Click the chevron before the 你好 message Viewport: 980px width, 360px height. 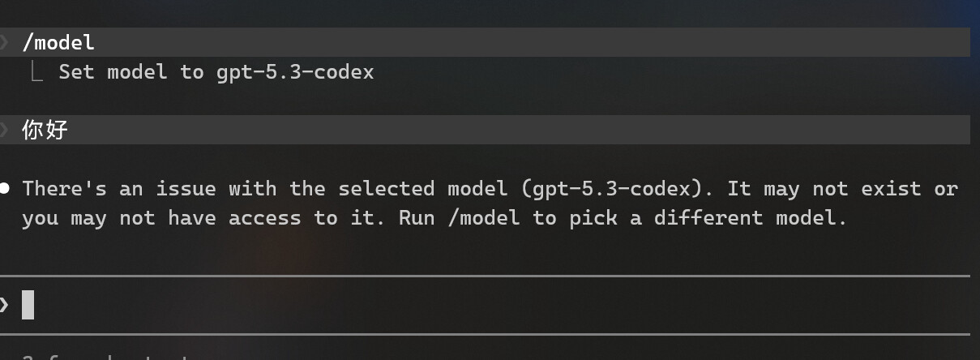click(x=4, y=130)
